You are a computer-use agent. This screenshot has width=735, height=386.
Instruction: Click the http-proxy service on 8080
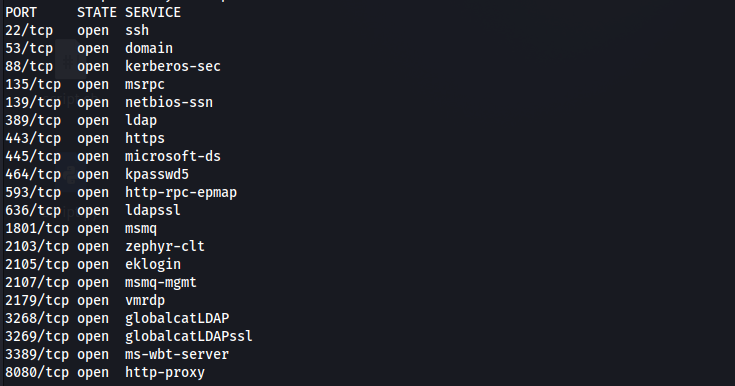[x=165, y=372]
